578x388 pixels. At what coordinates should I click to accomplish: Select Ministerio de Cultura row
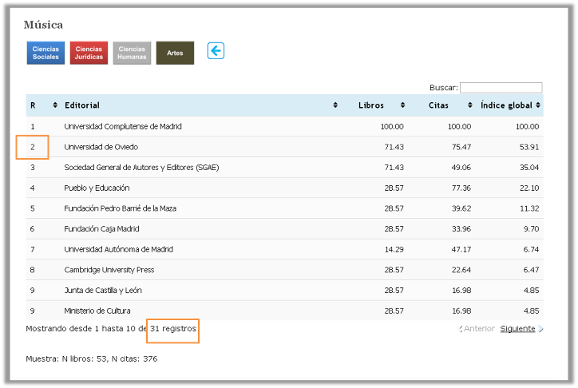click(285, 311)
